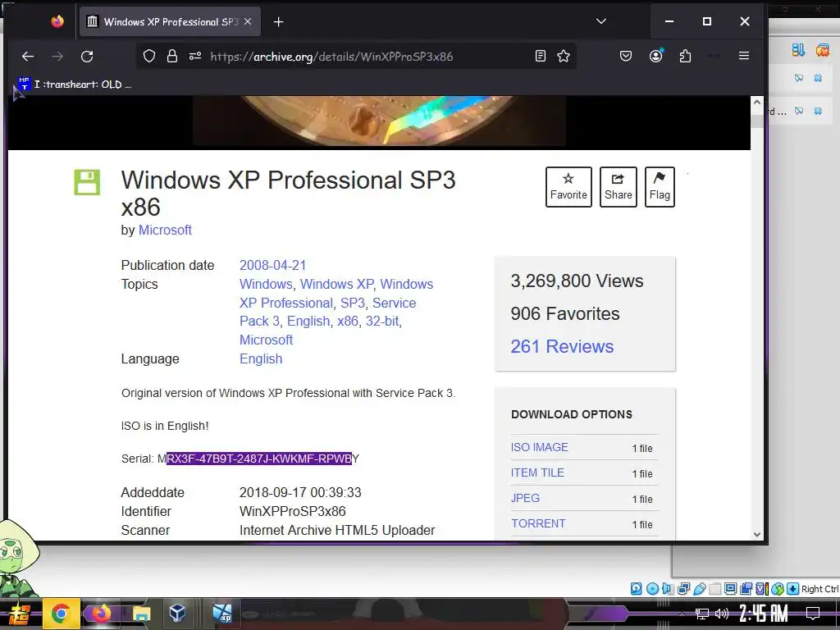Image resolution: width=840 pixels, height=630 pixels.
Task: Click the VirtualBox shared folders status icon
Action: pos(714,589)
